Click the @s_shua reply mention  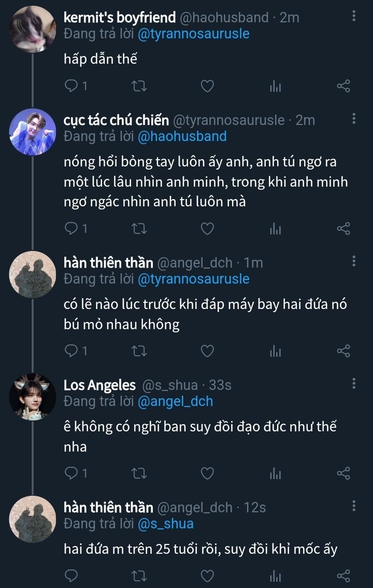(165, 524)
